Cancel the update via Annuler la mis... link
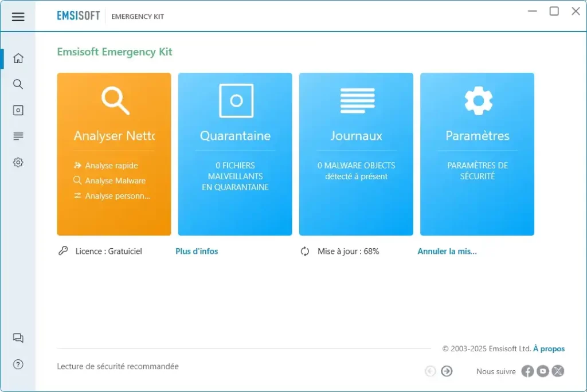 446,251
